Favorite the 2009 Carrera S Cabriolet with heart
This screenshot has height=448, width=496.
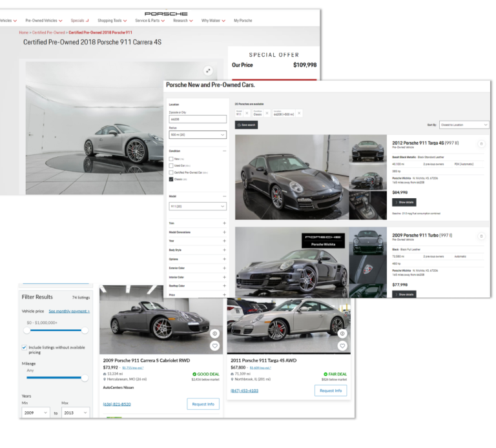point(215,346)
